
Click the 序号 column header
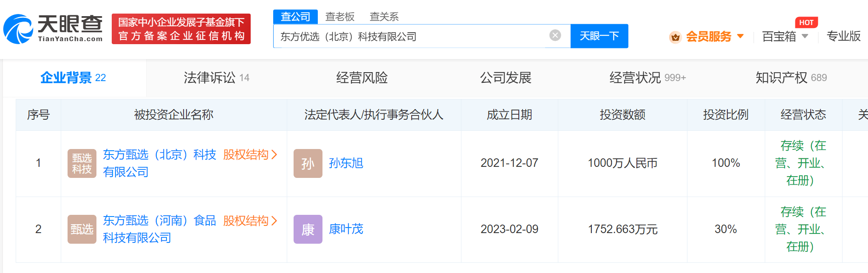point(38,115)
